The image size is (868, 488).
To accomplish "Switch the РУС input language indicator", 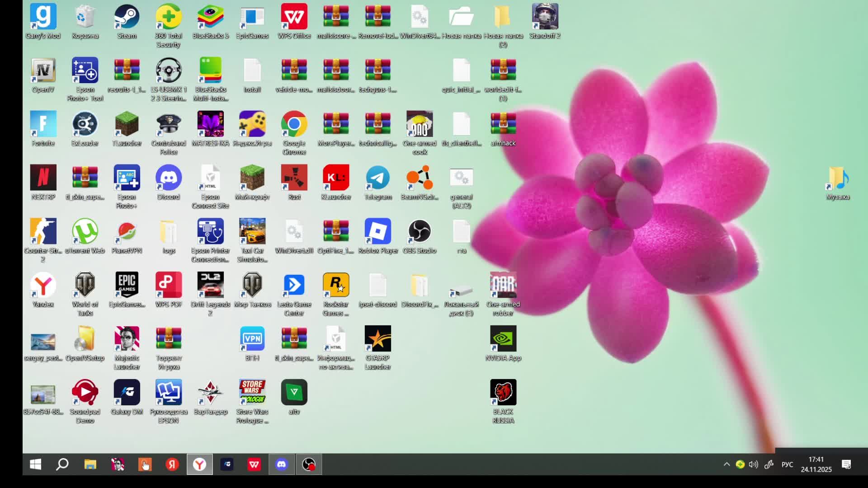I will (787, 464).
